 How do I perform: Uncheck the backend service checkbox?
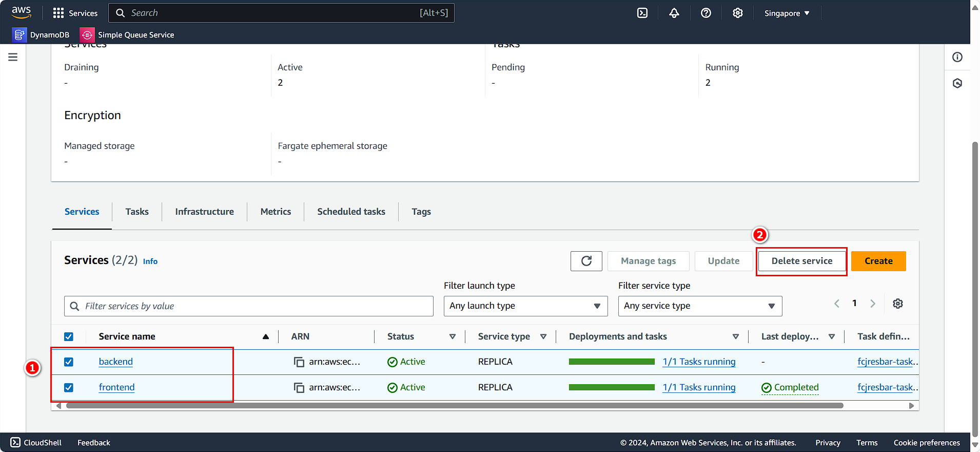point(69,362)
